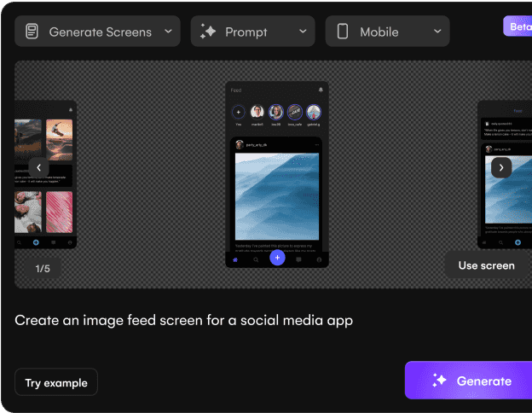Click the sparkle icon in Prompt dropdown
This screenshot has height=413, width=532.
[x=208, y=32]
